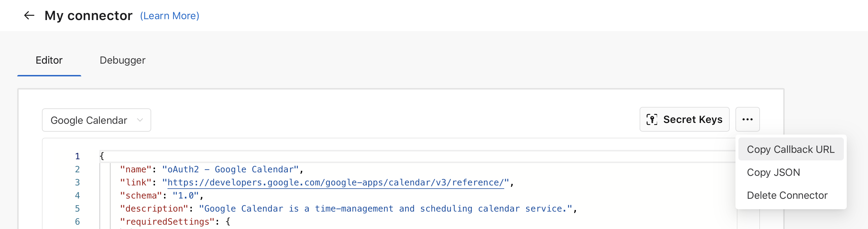Choose the Delete Connector menu option

[x=787, y=195]
